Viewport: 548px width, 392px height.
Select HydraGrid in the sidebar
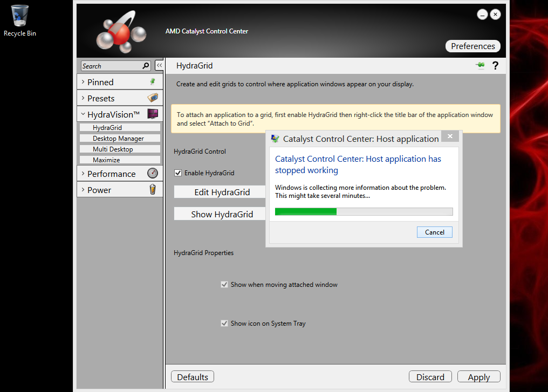[120, 128]
